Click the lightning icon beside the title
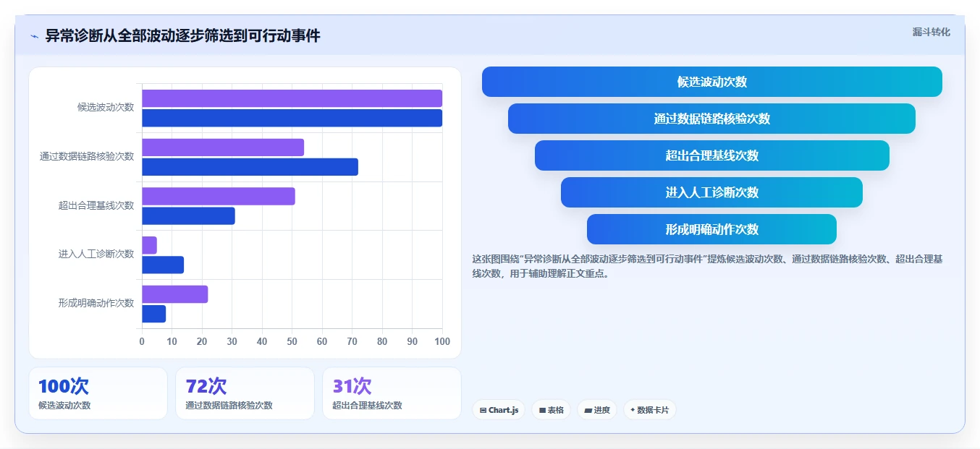This screenshot has height=449, width=980. tap(35, 36)
